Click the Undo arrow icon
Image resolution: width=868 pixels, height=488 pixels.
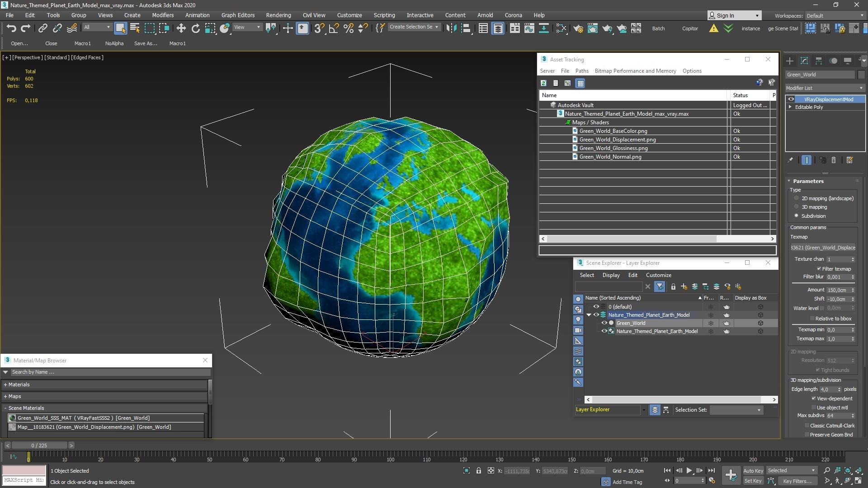point(11,28)
